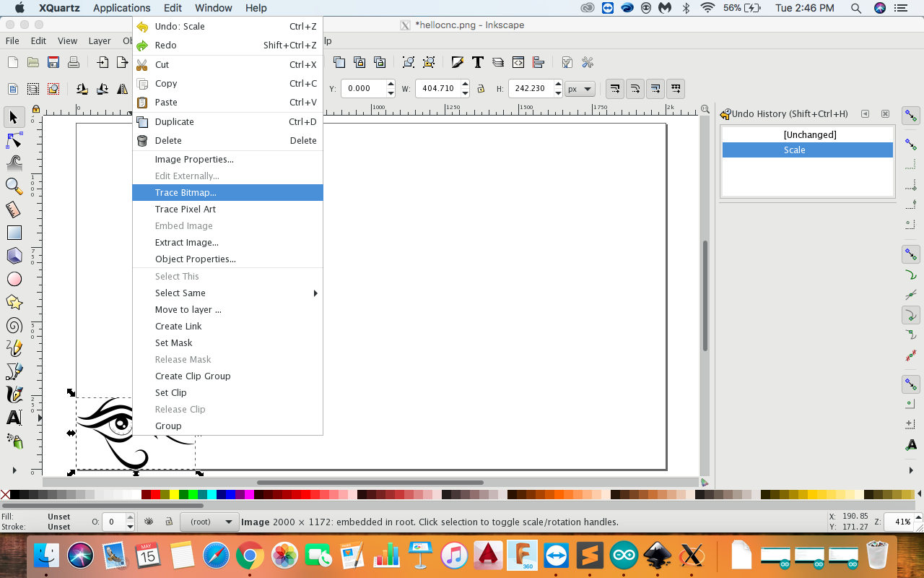Click the no-color X swatch
The height and width of the screenshot is (578, 924).
(5, 495)
